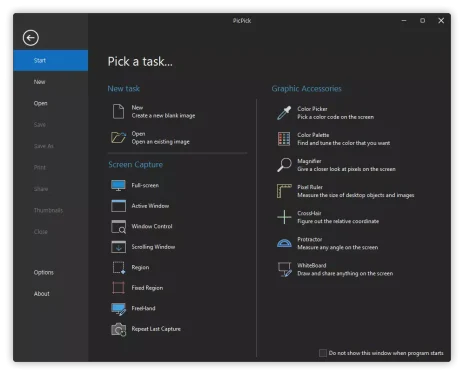Click the Fixed Region capture icon
The width and height of the screenshot is (464, 375).
[x=118, y=288]
